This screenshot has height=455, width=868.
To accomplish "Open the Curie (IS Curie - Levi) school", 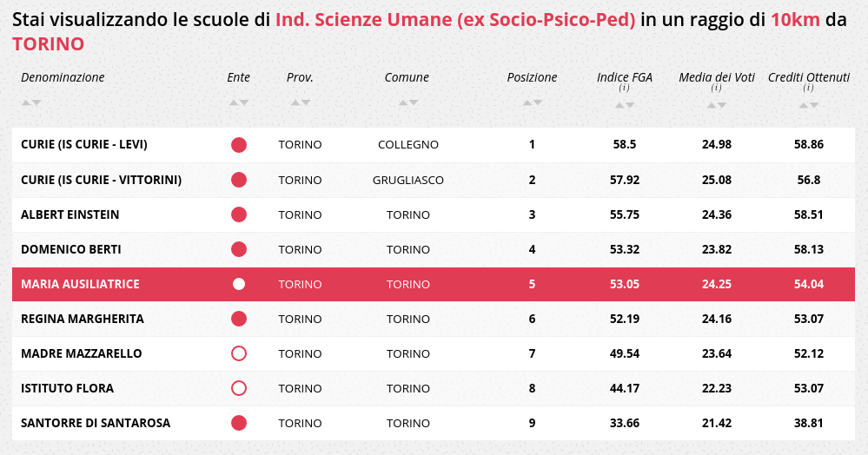I will click(84, 144).
